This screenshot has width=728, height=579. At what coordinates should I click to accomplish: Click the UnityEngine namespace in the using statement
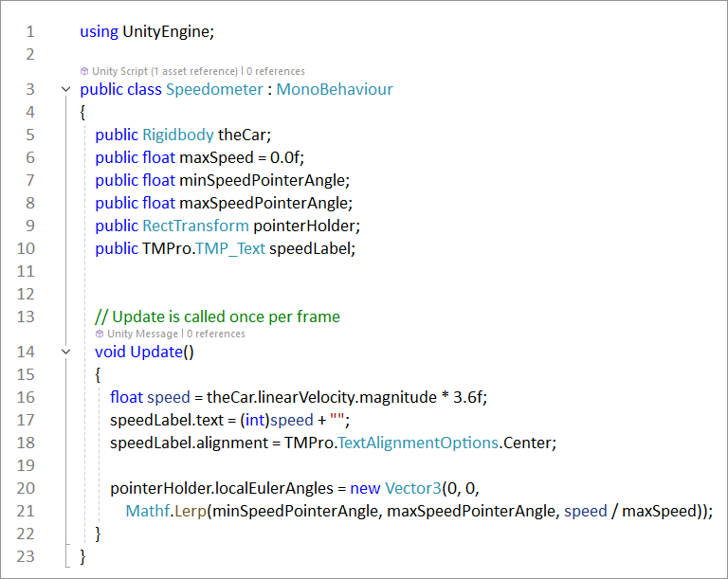pyautogui.click(x=168, y=31)
